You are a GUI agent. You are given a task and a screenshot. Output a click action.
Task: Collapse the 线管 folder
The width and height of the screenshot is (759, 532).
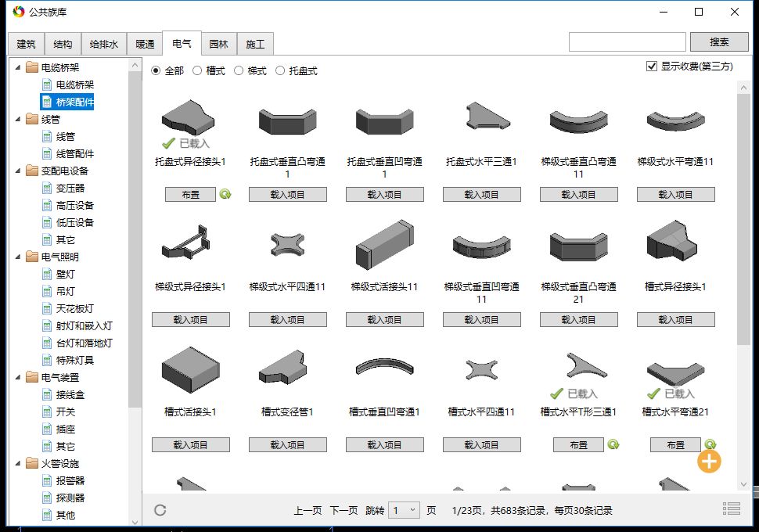tap(18, 119)
